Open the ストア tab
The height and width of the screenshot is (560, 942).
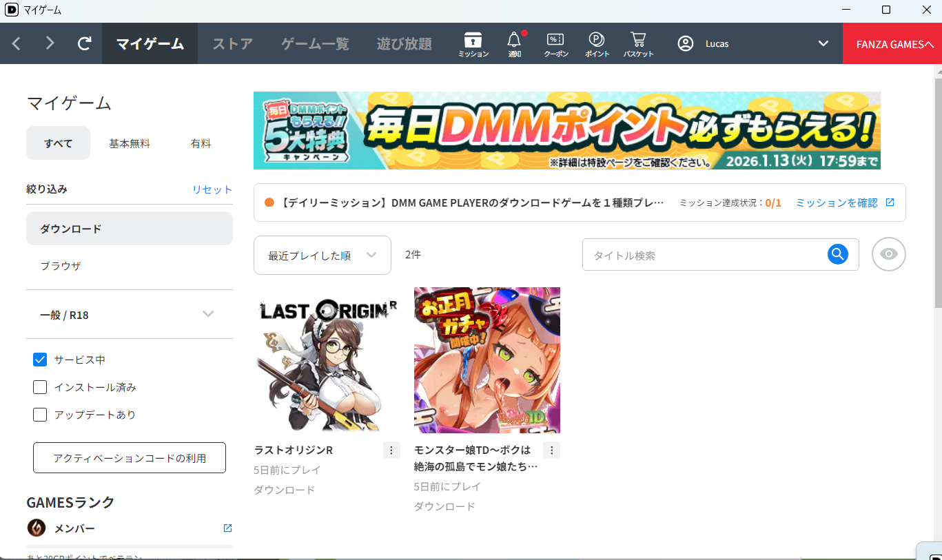[232, 43]
